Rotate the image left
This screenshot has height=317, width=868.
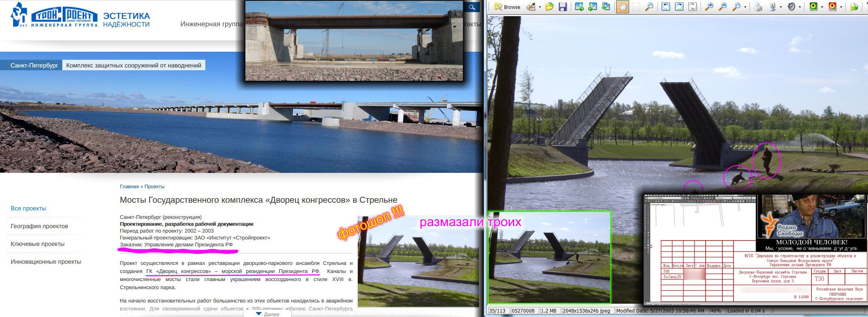click(665, 7)
